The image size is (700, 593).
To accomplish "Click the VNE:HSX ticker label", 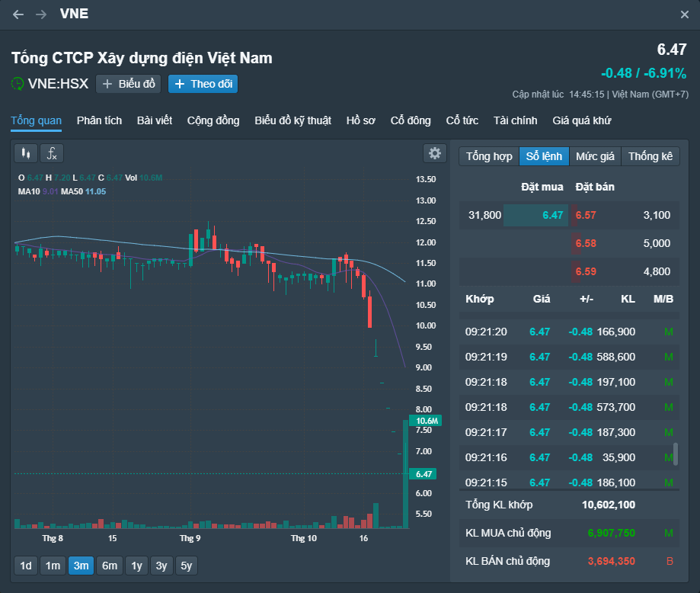I will click(x=58, y=84).
